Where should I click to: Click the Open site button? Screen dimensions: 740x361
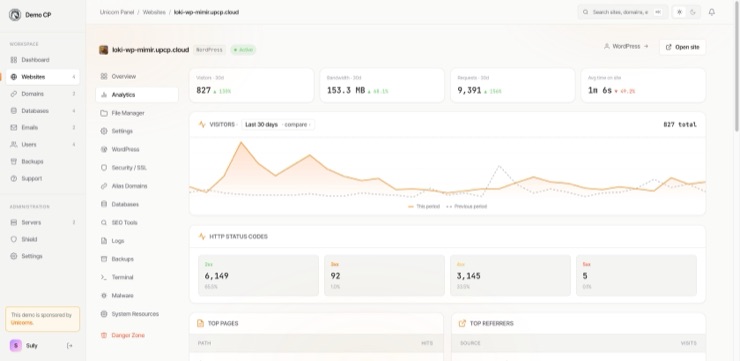click(682, 47)
